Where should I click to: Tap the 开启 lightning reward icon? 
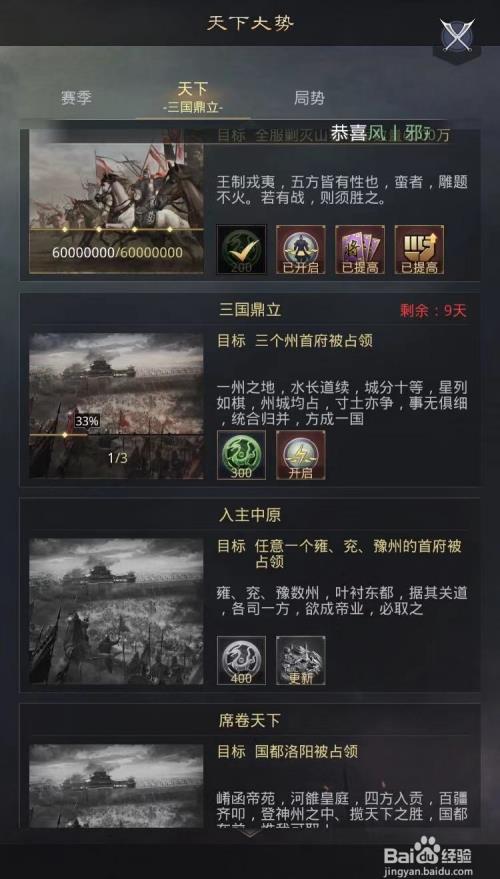pos(301,455)
